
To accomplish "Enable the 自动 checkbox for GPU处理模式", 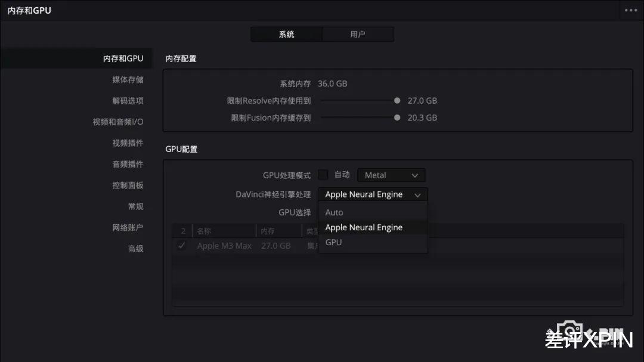I will (323, 175).
